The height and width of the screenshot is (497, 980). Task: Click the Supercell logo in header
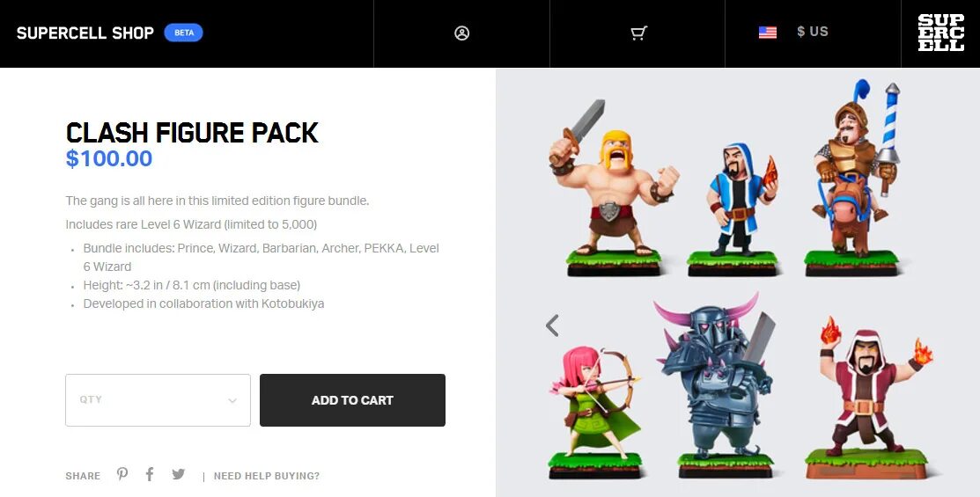[940, 33]
